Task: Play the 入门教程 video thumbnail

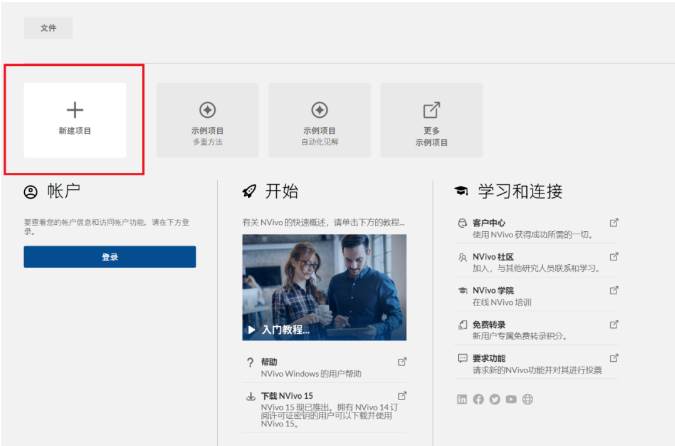Action: (x=324, y=287)
